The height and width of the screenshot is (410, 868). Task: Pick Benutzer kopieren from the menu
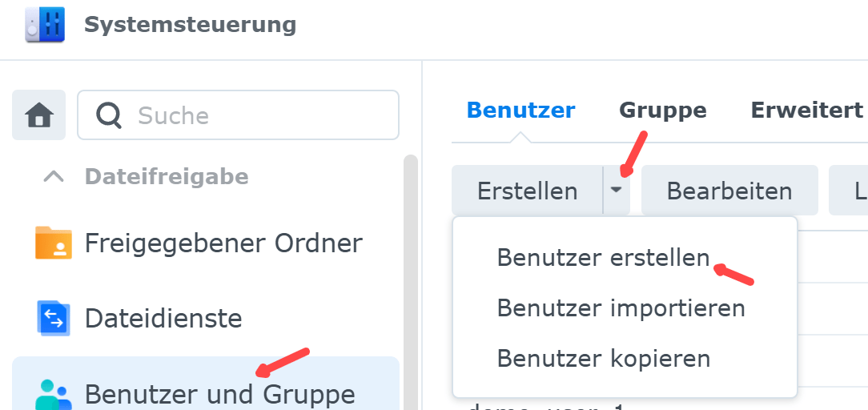(x=603, y=358)
